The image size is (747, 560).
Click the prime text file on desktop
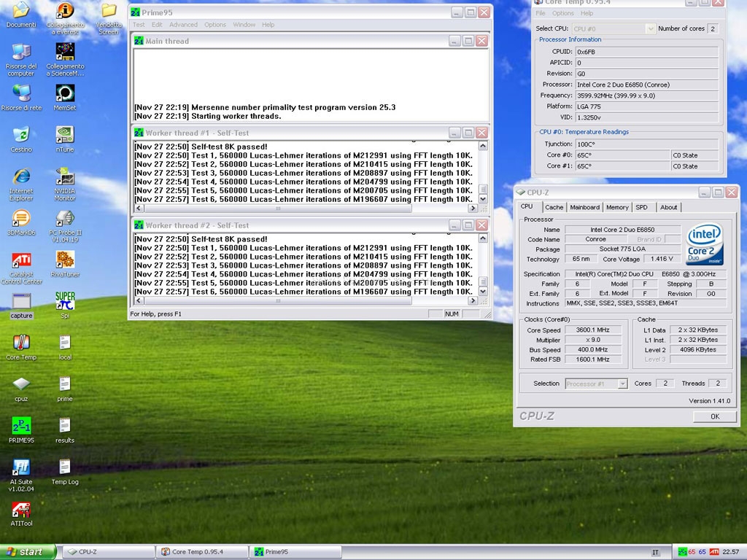point(65,389)
